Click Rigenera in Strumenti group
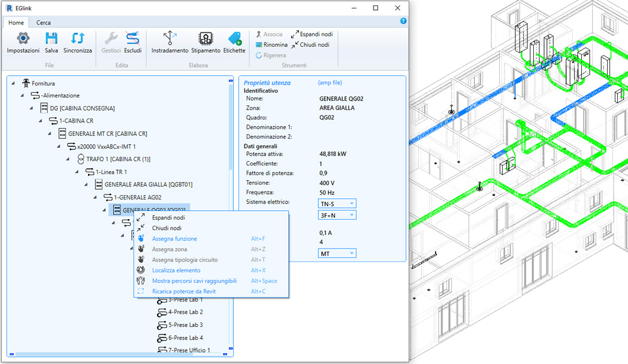628x364 pixels. tap(271, 55)
